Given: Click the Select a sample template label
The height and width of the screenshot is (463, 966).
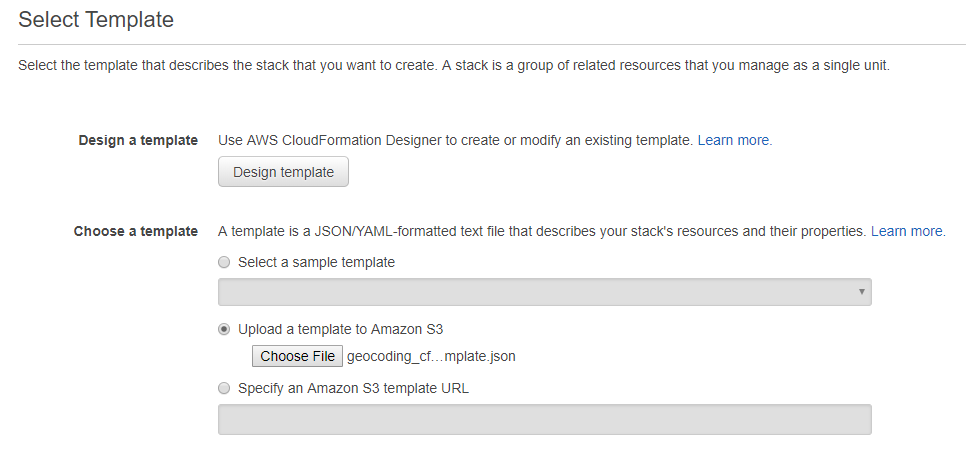Looking at the screenshot, I should point(317,262).
